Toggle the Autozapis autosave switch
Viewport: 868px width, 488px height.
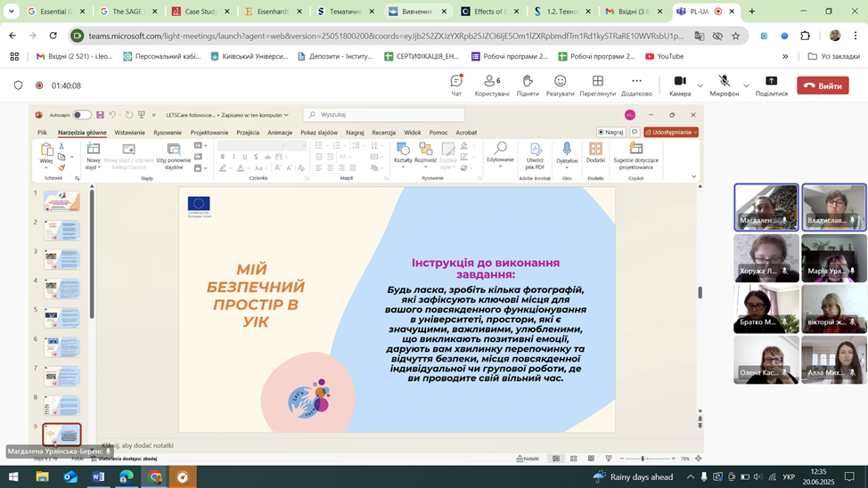[x=82, y=115]
